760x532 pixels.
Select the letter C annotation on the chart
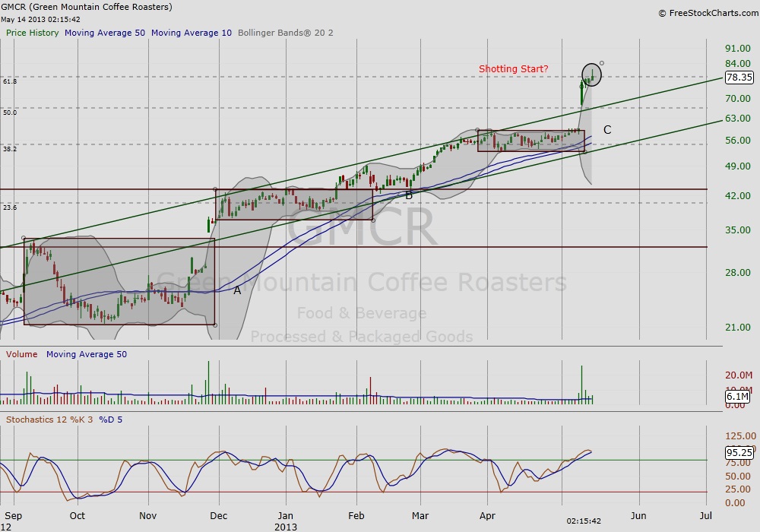pyautogui.click(x=607, y=130)
